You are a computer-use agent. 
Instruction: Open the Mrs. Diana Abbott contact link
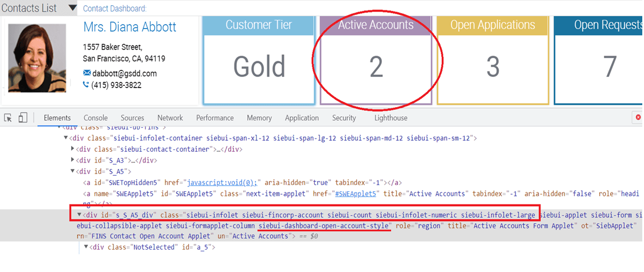pos(130,27)
